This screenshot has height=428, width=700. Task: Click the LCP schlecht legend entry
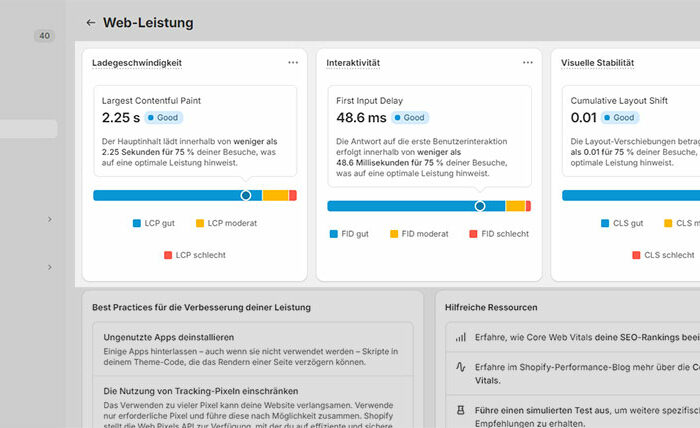(195, 255)
